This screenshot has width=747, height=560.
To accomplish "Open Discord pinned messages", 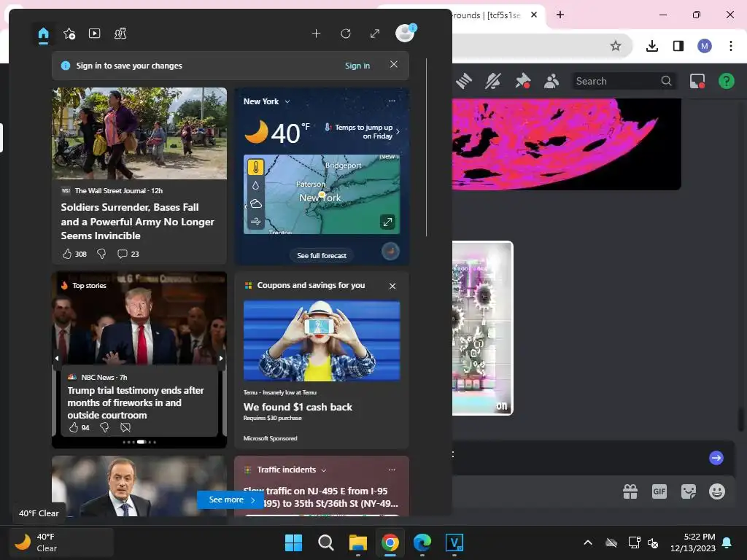I will (x=522, y=81).
